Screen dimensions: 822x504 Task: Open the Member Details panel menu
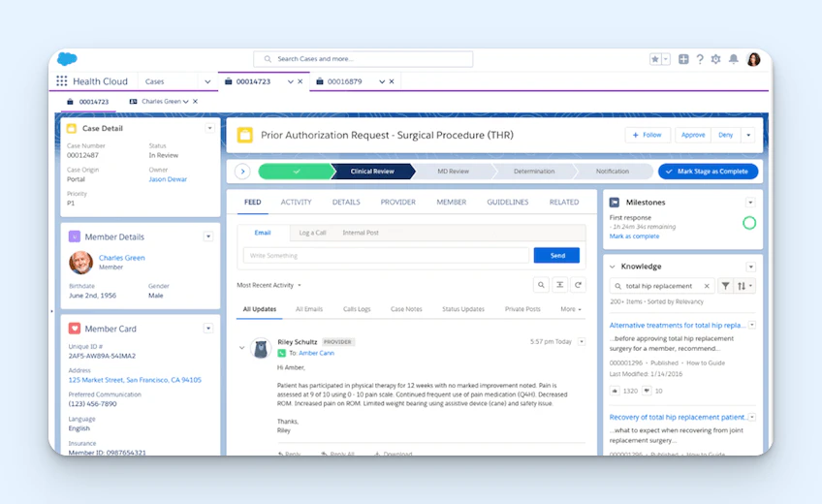pyautogui.click(x=208, y=236)
